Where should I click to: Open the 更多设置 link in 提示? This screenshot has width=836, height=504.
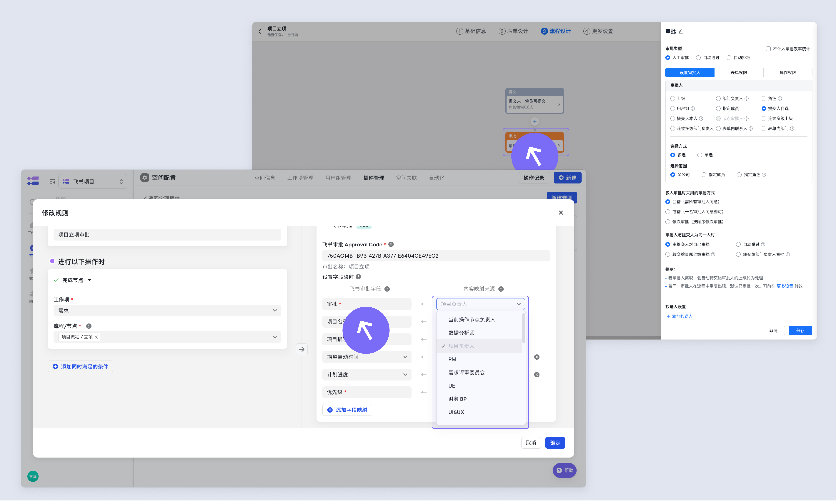tap(785, 286)
